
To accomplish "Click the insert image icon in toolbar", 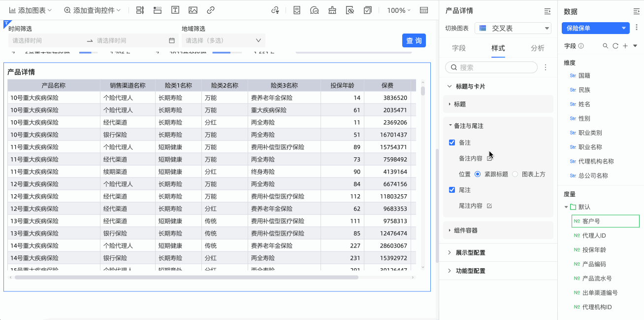I will coord(193,10).
